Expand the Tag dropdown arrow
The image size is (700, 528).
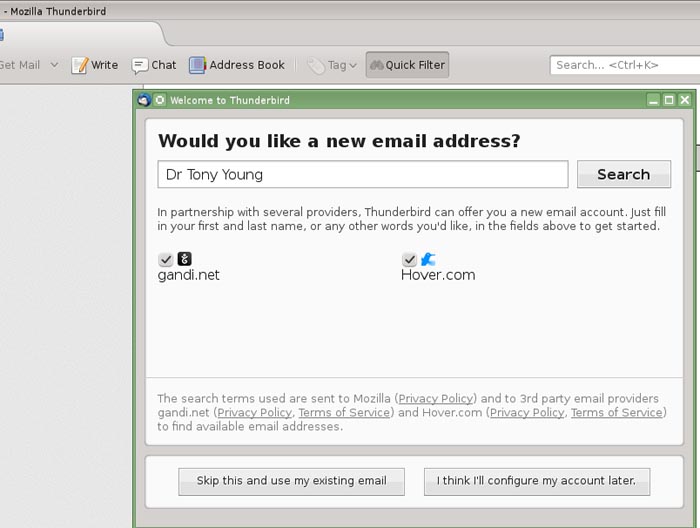[x=353, y=66]
